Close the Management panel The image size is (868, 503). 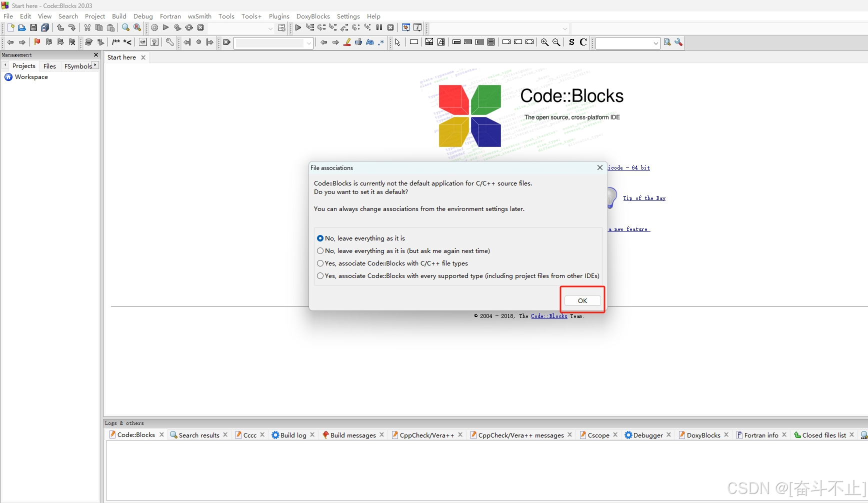point(96,55)
